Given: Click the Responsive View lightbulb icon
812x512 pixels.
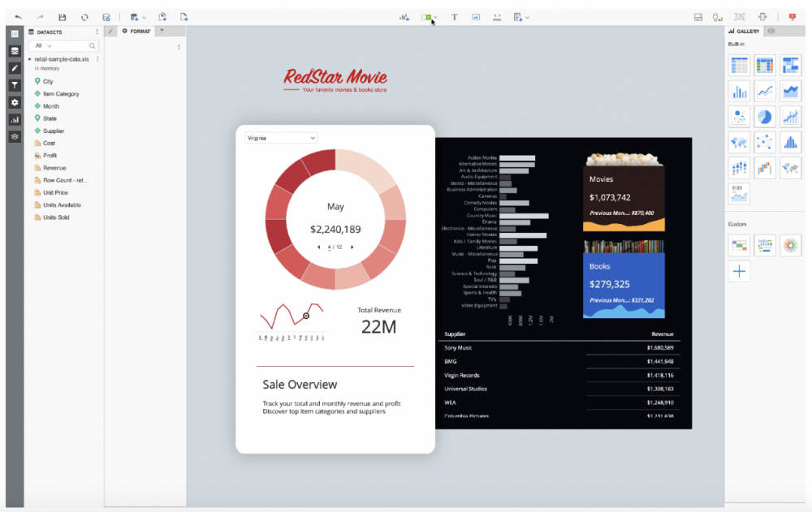Looking at the screenshot, I should coord(717,17).
